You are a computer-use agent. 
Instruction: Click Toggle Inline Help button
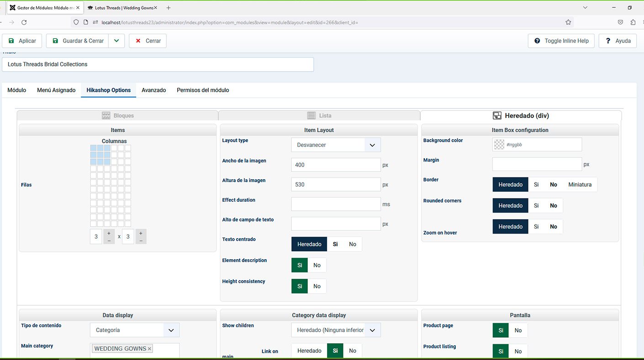pos(561,41)
